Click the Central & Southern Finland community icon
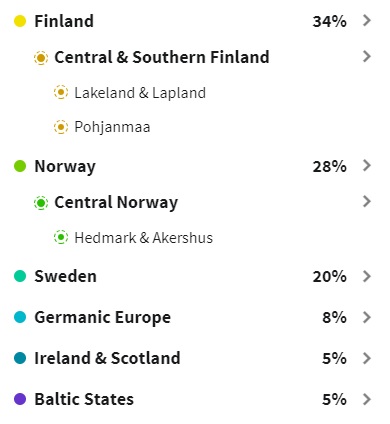 [41, 58]
